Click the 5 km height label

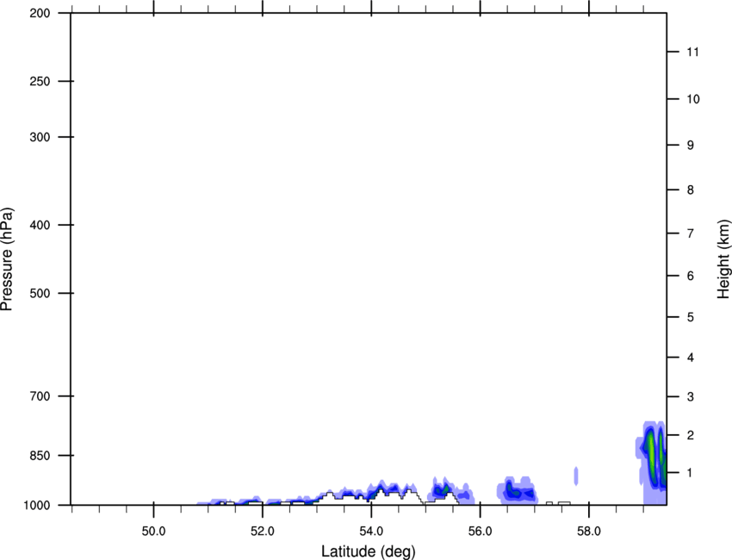click(691, 317)
